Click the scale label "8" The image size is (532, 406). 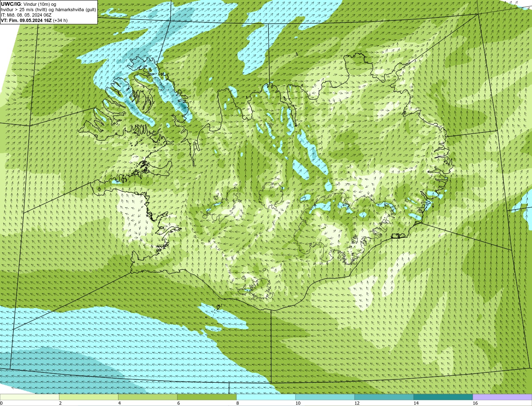click(238, 403)
